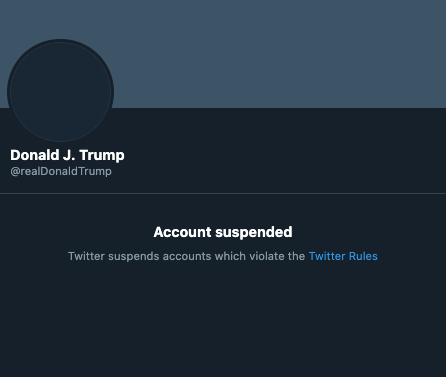Click the word 'Rules' in blue link
This screenshot has height=377, width=446.
[x=363, y=256]
